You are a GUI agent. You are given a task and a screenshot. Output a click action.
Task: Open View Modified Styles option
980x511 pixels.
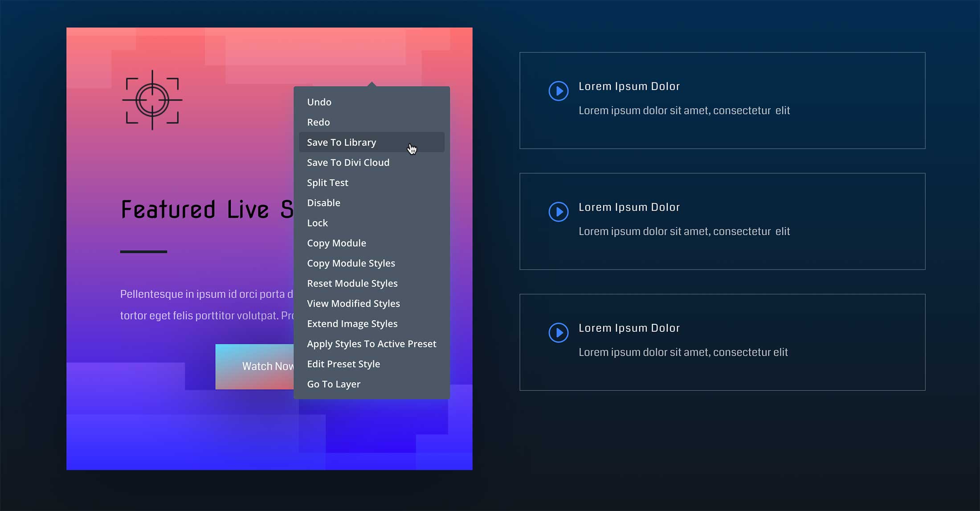353,303
